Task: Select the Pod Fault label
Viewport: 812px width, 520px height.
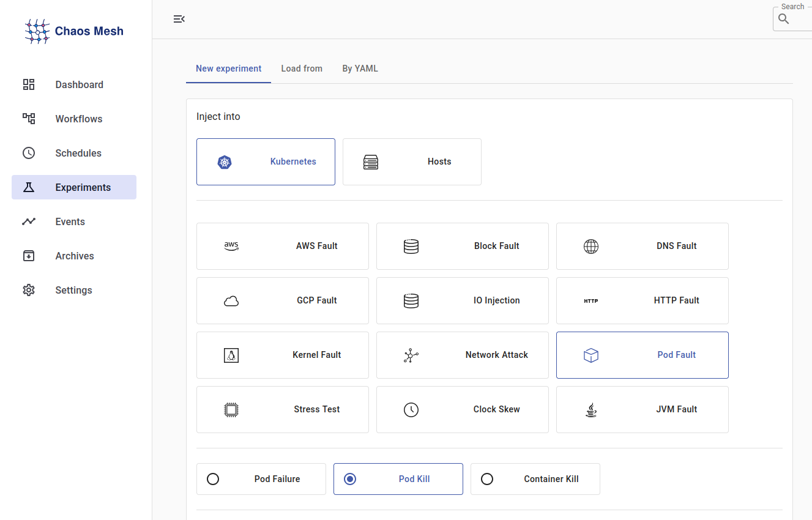Action: (x=677, y=355)
